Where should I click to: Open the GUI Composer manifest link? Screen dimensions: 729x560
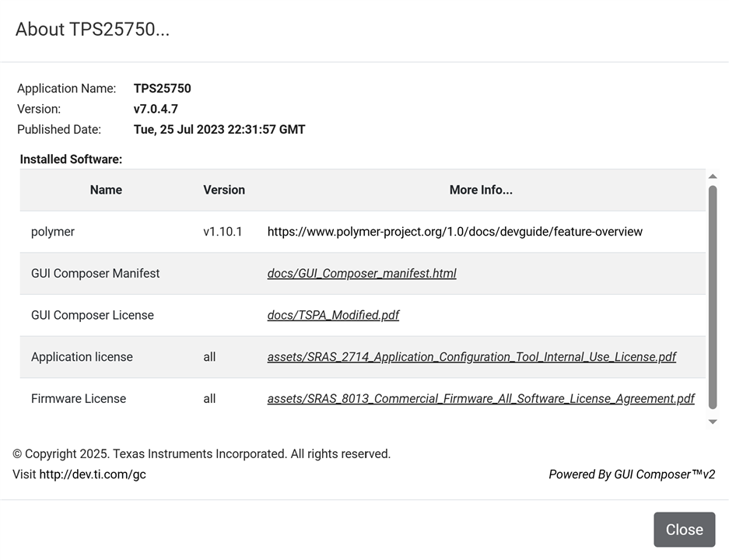pos(362,273)
